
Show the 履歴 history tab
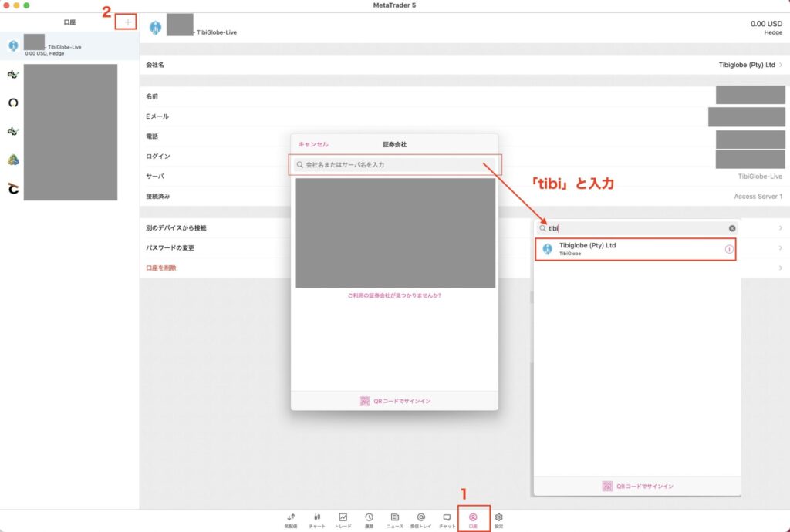point(370,520)
